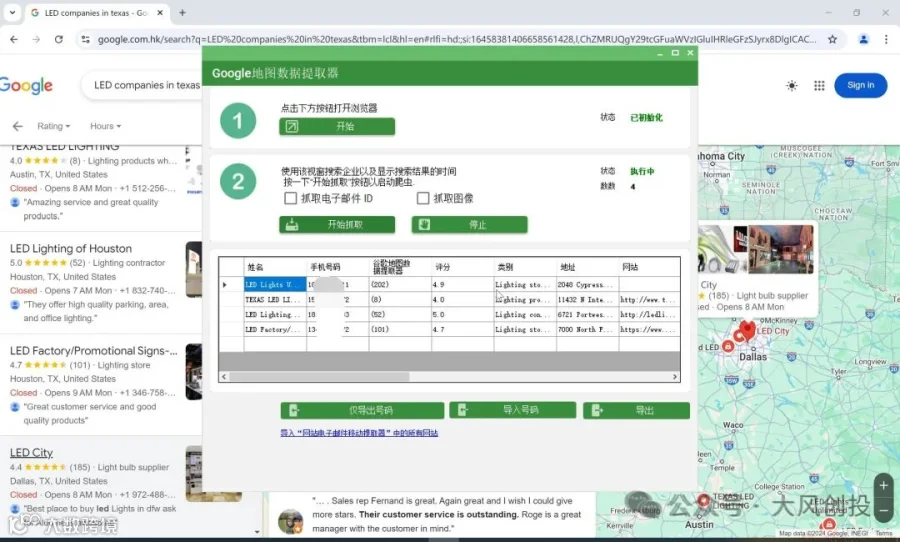The width and height of the screenshot is (900, 542).
Task: Click the table horizontal scrollbar thumb
Action: [319, 377]
